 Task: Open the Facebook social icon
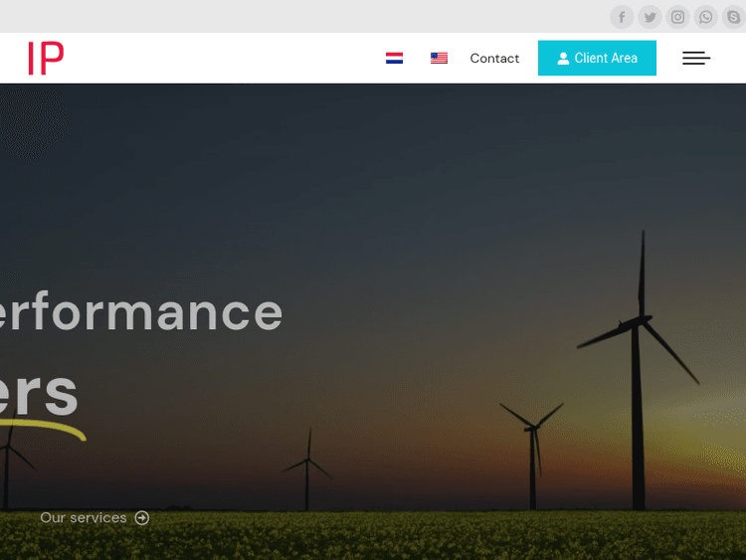tap(622, 17)
